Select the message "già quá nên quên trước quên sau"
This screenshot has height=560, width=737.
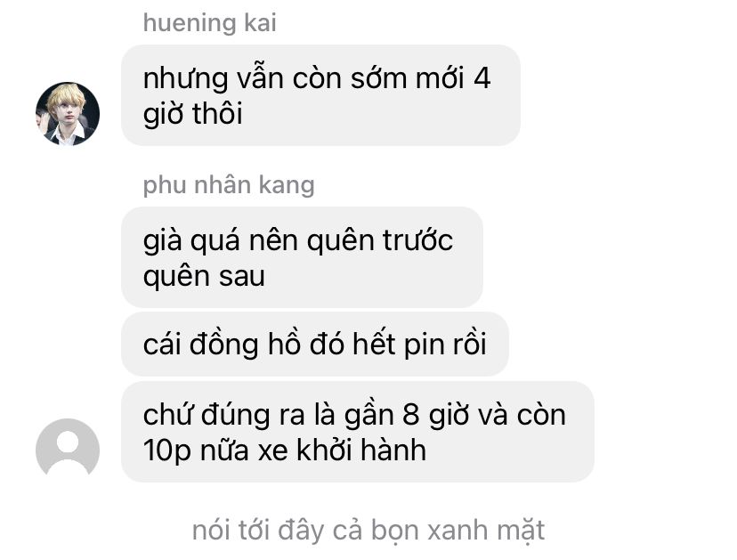302,257
